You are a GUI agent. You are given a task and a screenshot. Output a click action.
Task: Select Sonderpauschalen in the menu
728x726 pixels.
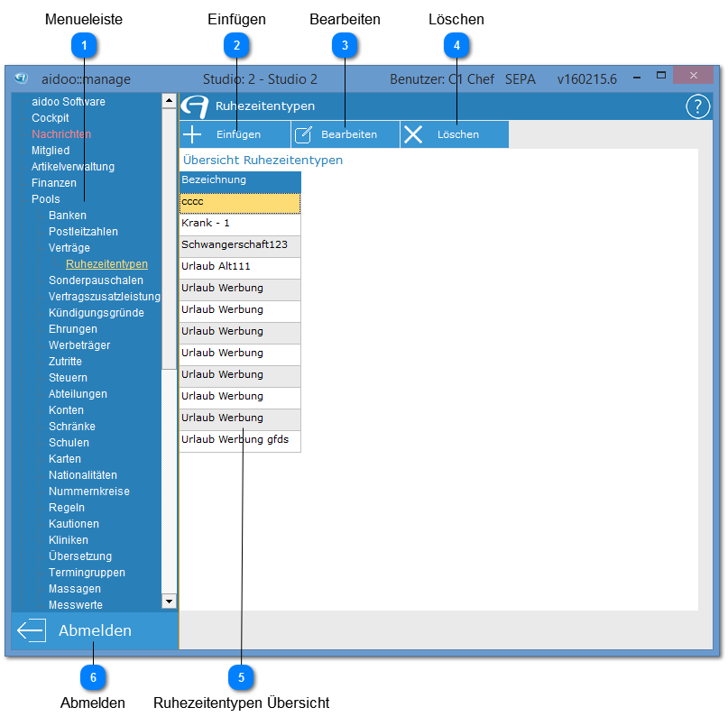tap(96, 280)
